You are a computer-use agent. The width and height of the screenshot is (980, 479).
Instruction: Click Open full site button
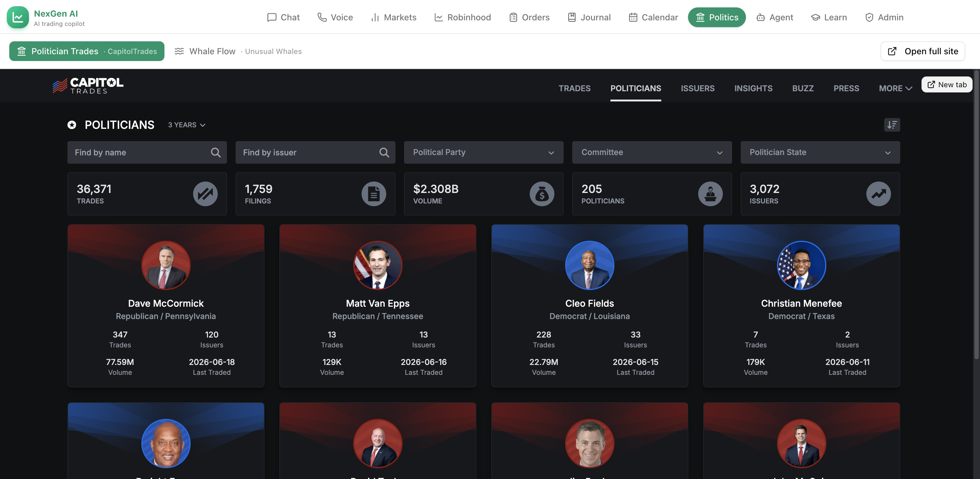click(922, 51)
